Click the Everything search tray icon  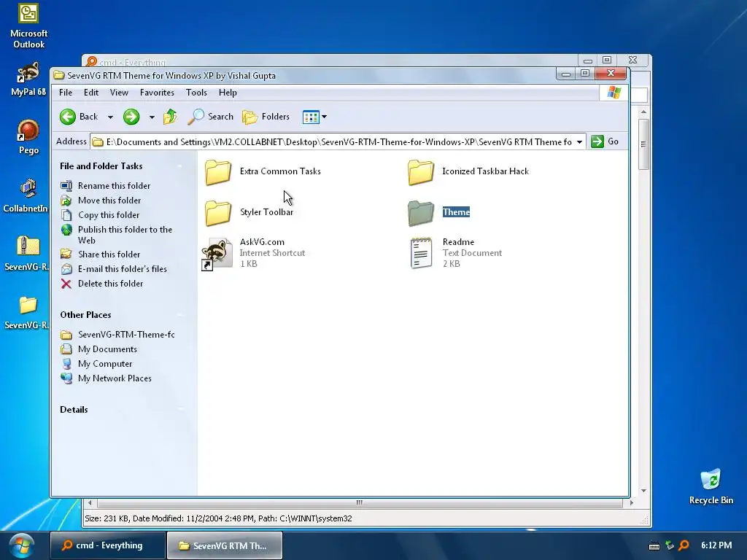684,545
